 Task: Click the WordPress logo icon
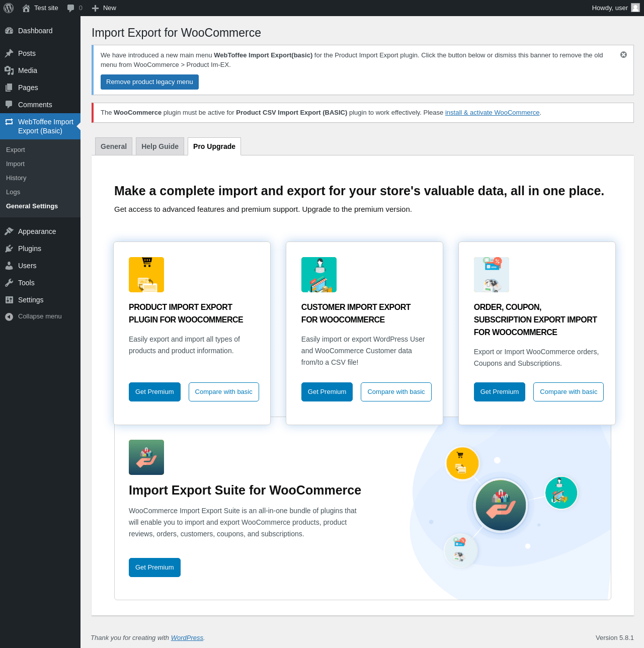[9, 8]
